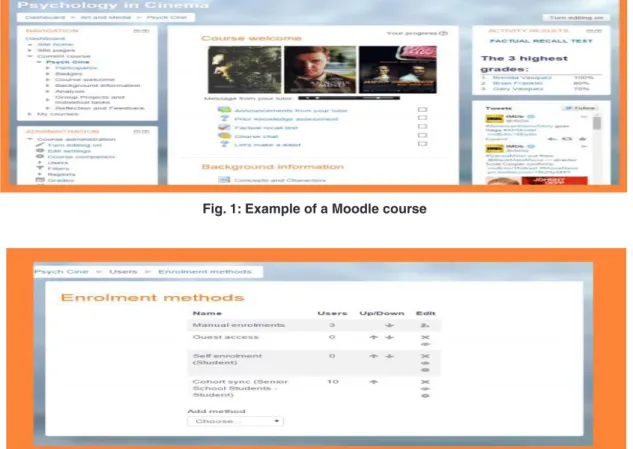Click the Tweets widget scrollbar
Image resolution: width=633 pixels, height=449 pixels.
(597, 124)
